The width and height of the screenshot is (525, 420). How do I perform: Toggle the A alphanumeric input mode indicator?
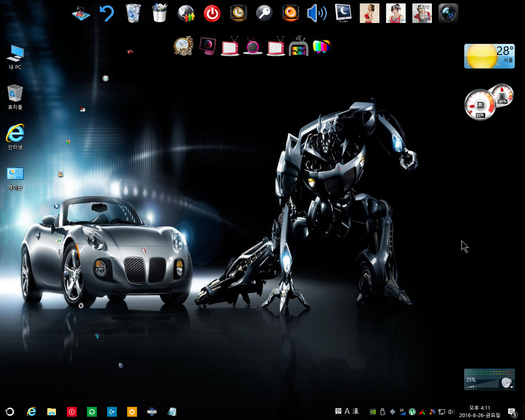click(347, 411)
